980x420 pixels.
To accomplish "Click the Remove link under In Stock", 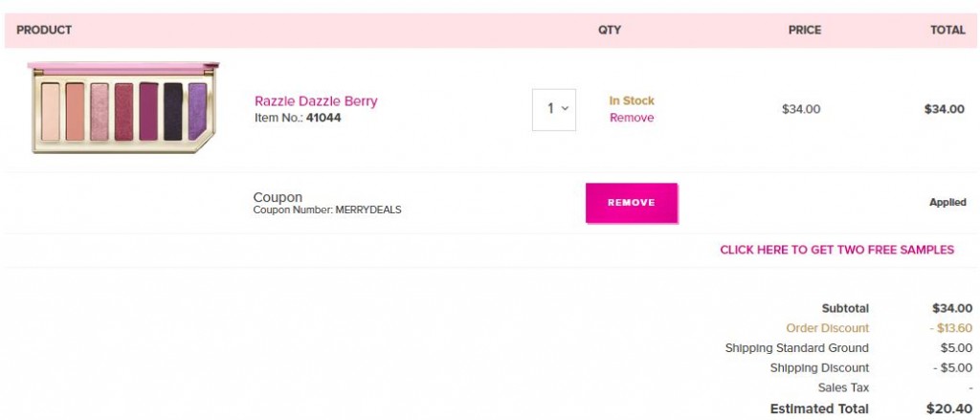I will (632, 118).
